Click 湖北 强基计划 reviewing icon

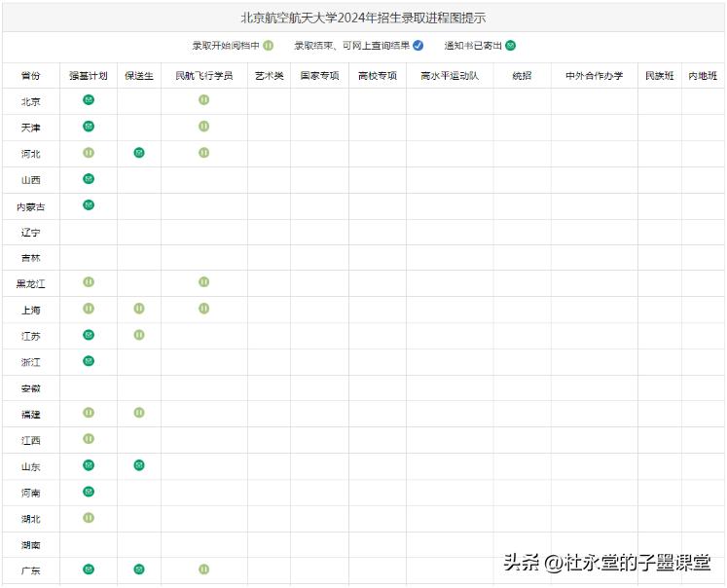coord(89,518)
